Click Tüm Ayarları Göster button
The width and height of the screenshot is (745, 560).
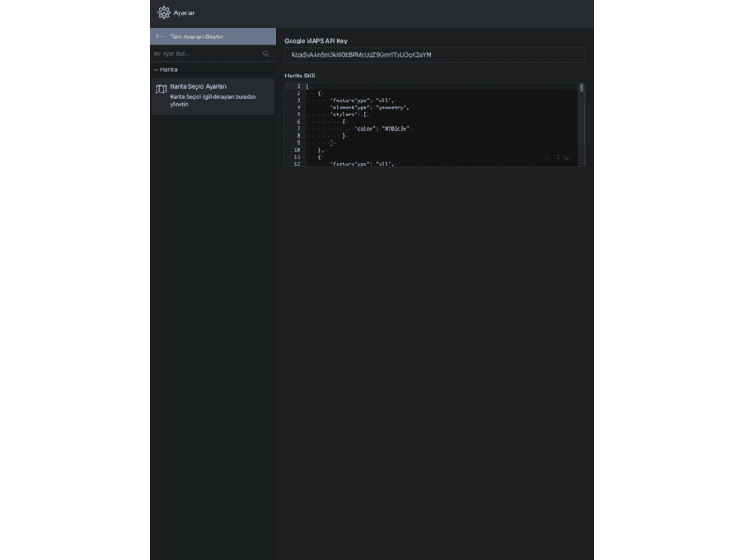(212, 36)
